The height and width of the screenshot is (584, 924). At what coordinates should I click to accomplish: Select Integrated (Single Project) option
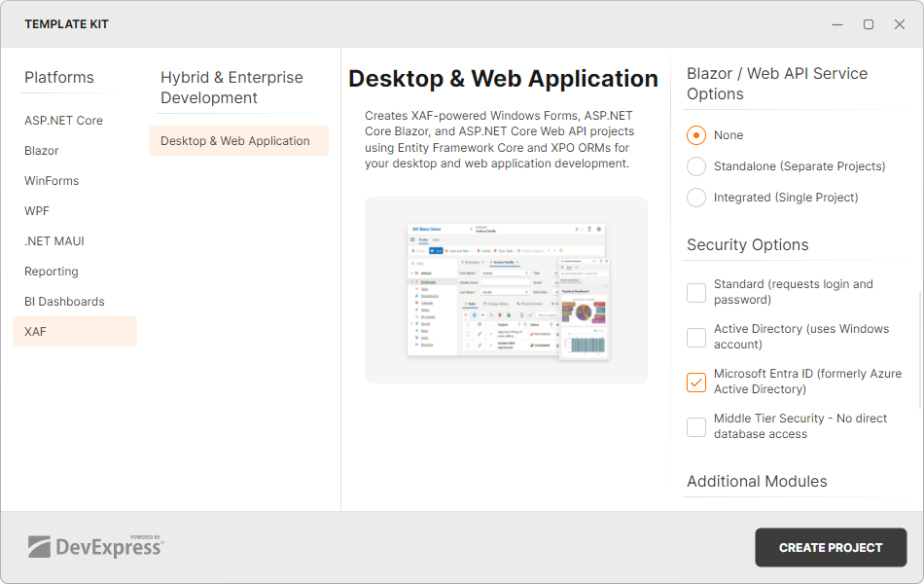696,197
